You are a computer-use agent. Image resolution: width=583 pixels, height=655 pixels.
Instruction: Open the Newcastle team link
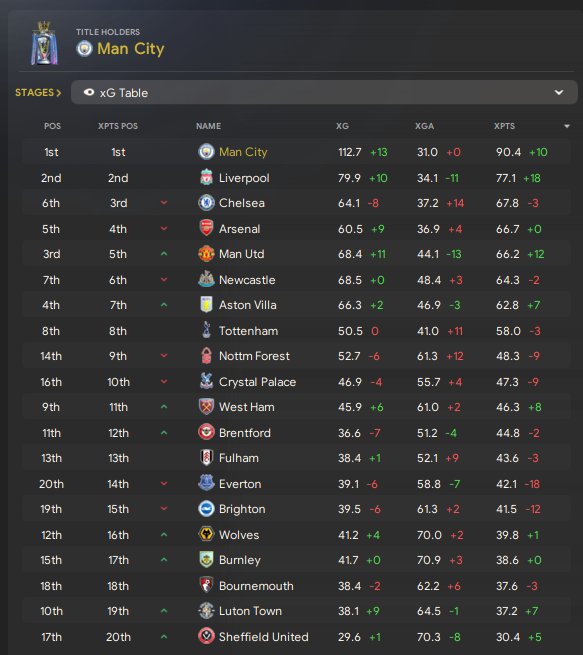(247, 279)
